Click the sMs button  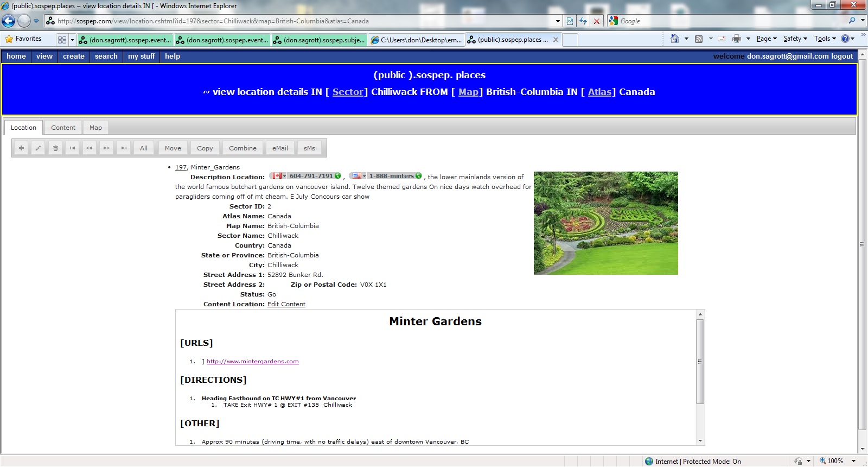pos(309,148)
